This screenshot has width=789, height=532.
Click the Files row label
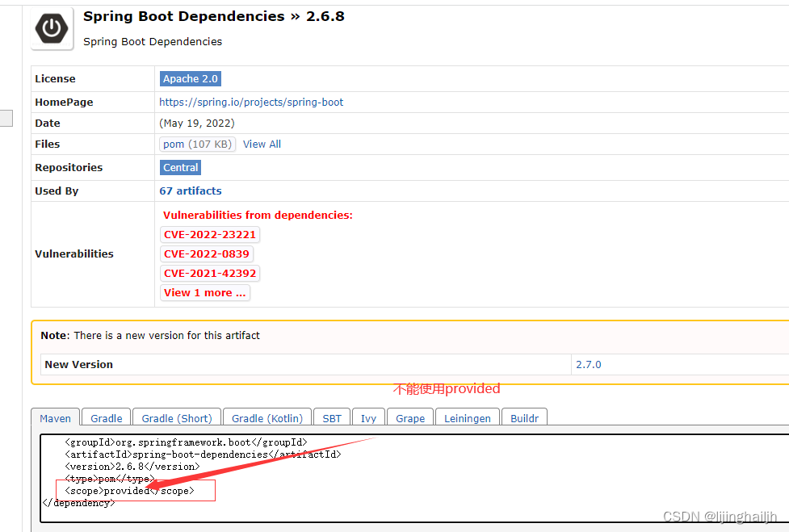[48, 145]
